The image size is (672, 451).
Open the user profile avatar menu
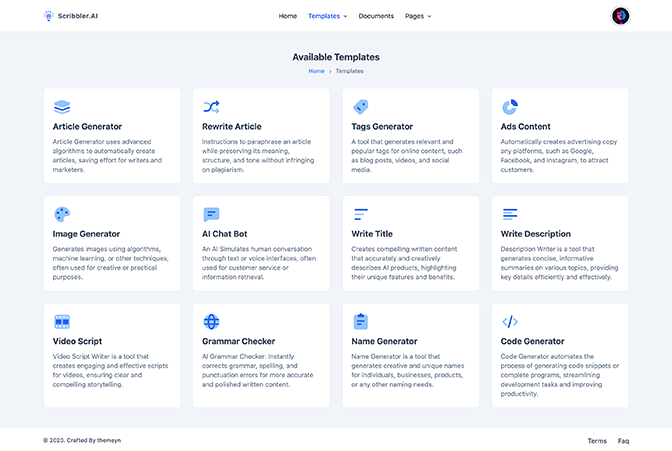620,16
